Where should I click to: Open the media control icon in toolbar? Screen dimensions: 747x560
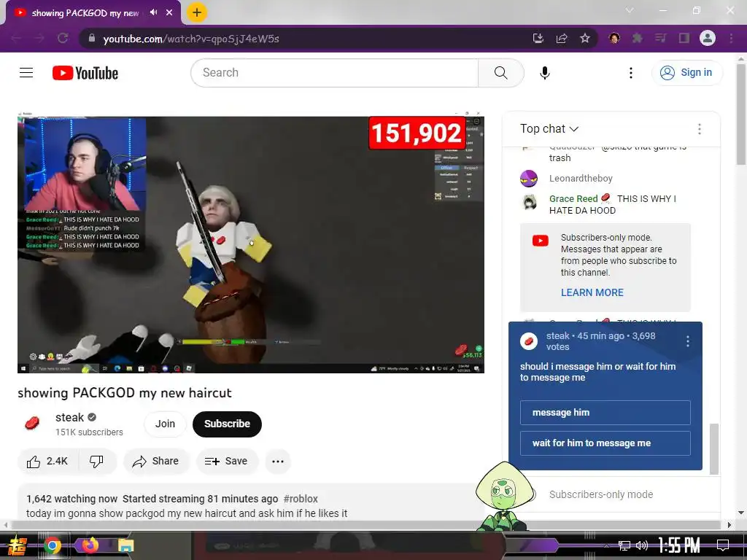pos(660,38)
